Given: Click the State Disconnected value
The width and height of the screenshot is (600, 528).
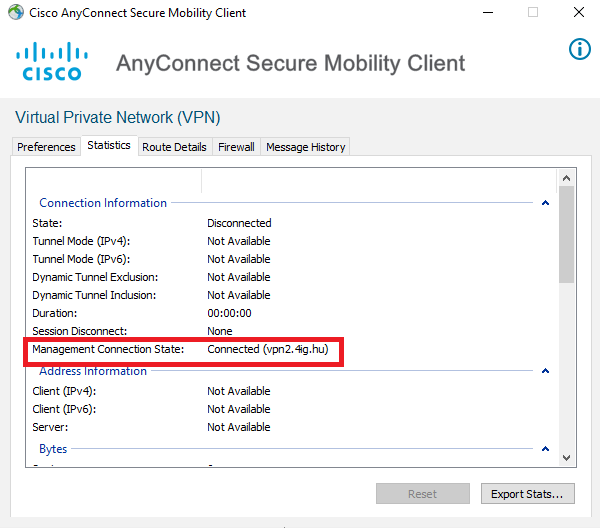Looking at the screenshot, I should pos(239,223).
